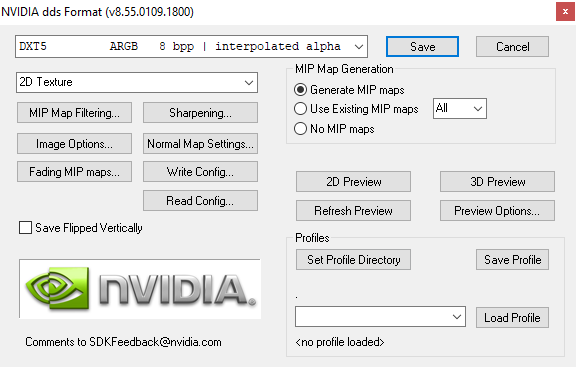Screen dimensions: 576x367
Task: Enable Save Flipped Vertically checkbox
Action: coord(25,228)
